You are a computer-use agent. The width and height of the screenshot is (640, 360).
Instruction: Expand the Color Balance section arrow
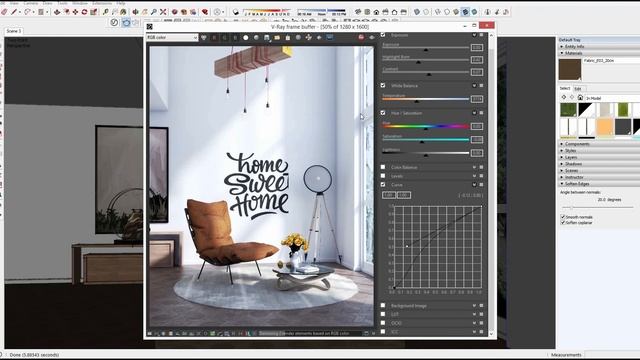(x=474, y=167)
